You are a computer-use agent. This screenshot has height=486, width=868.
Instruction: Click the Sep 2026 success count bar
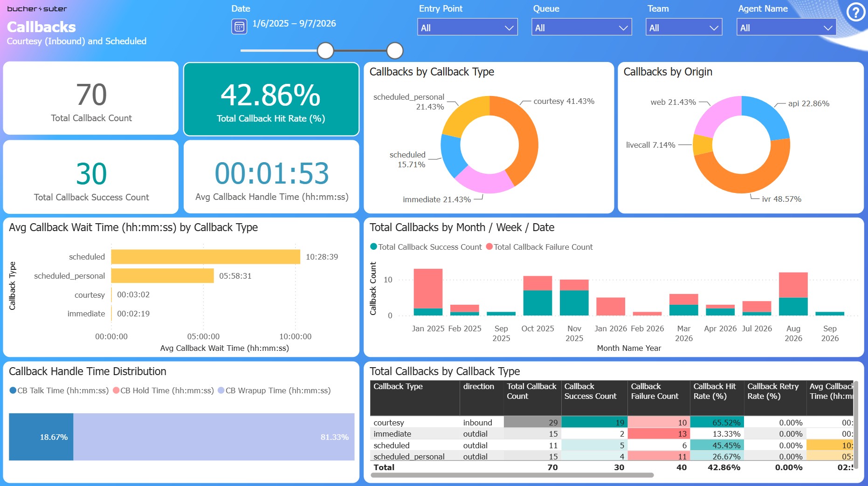coord(830,314)
